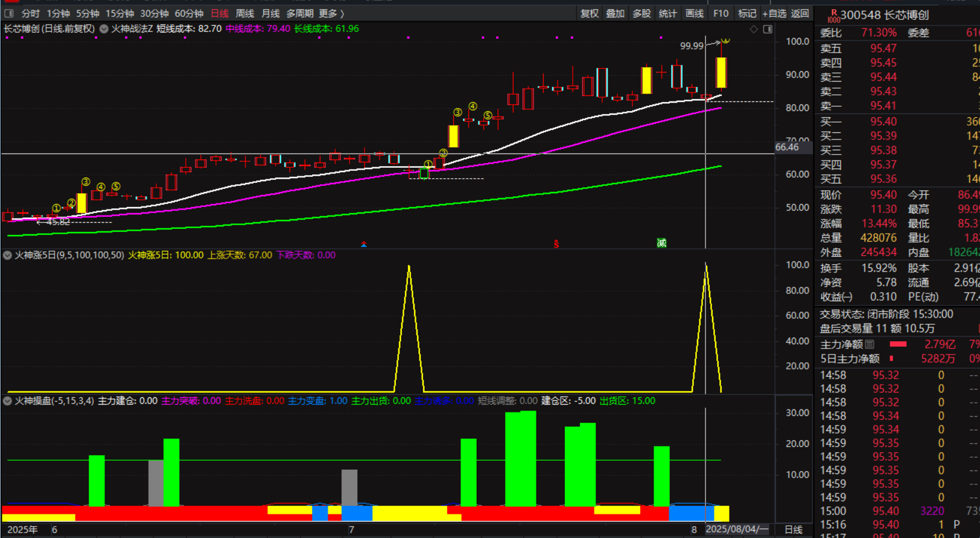The width and height of the screenshot is (980, 538).
Task: Click the red S event marker
Action: (x=556, y=244)
